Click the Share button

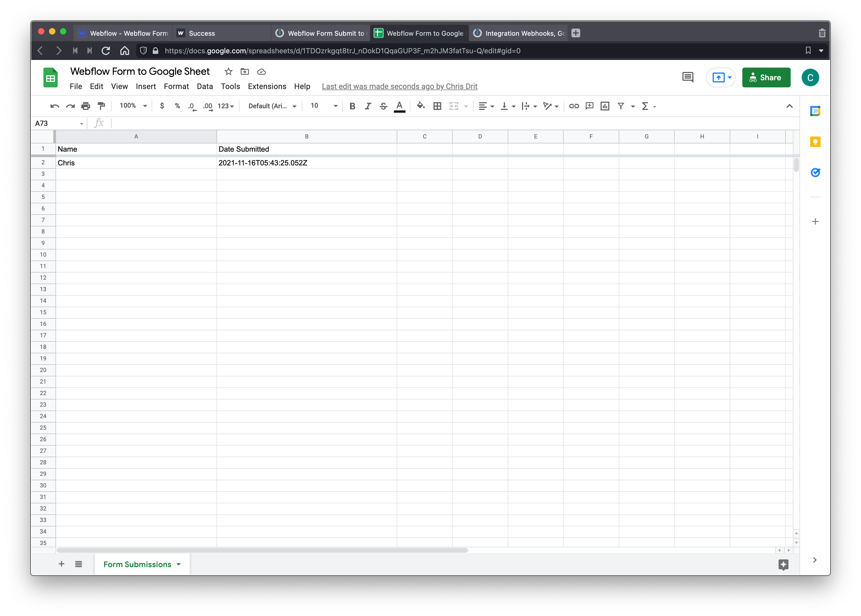pos(766,78)
